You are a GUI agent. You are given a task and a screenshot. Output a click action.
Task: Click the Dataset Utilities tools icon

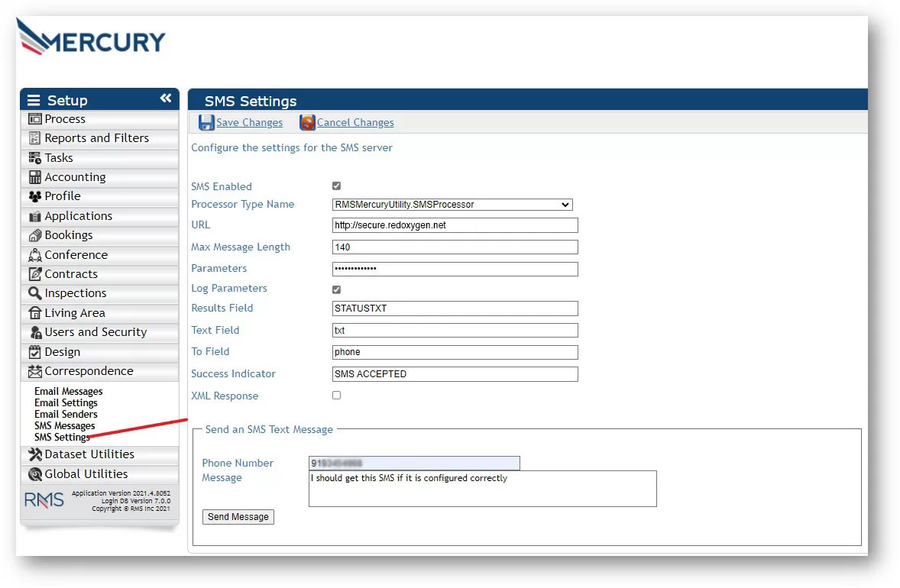pyautogui.click(x=35, y=454)
